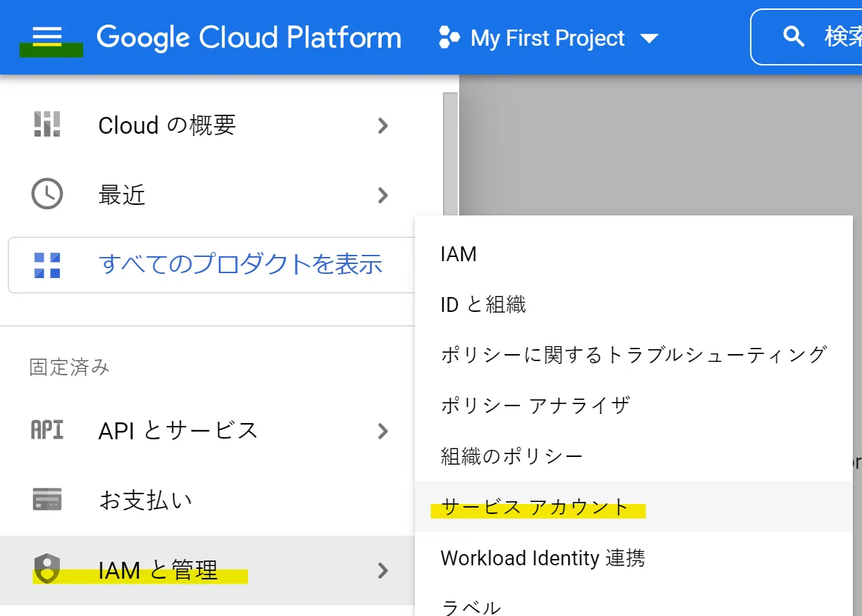The image size is (862, 616).
Task: Open ポリシーに関するトラブルシューティング
Action: (x=633, y=355)
